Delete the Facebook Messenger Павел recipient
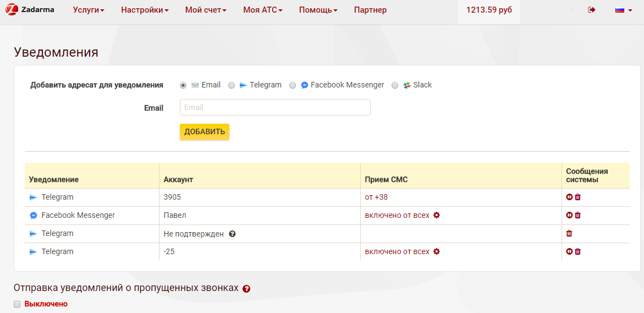The height and width of the screenshot is (313, 644). click(x=578, y=215)
